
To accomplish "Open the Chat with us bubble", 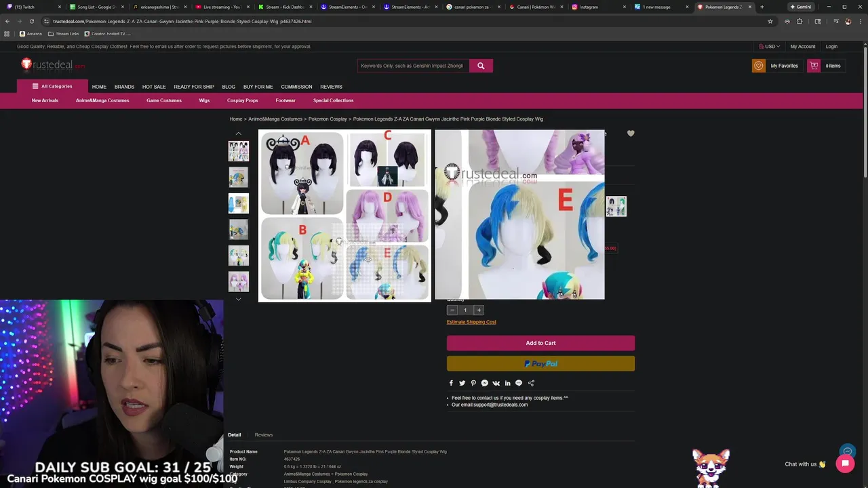I will (845, 464).
